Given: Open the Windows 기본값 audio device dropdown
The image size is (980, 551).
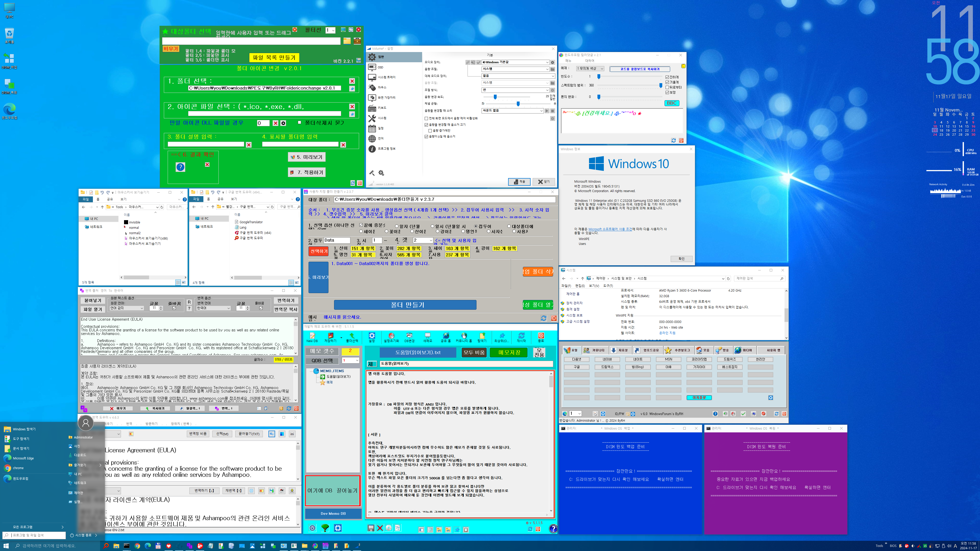Looking at the screenshot, I should click(516, 62).
